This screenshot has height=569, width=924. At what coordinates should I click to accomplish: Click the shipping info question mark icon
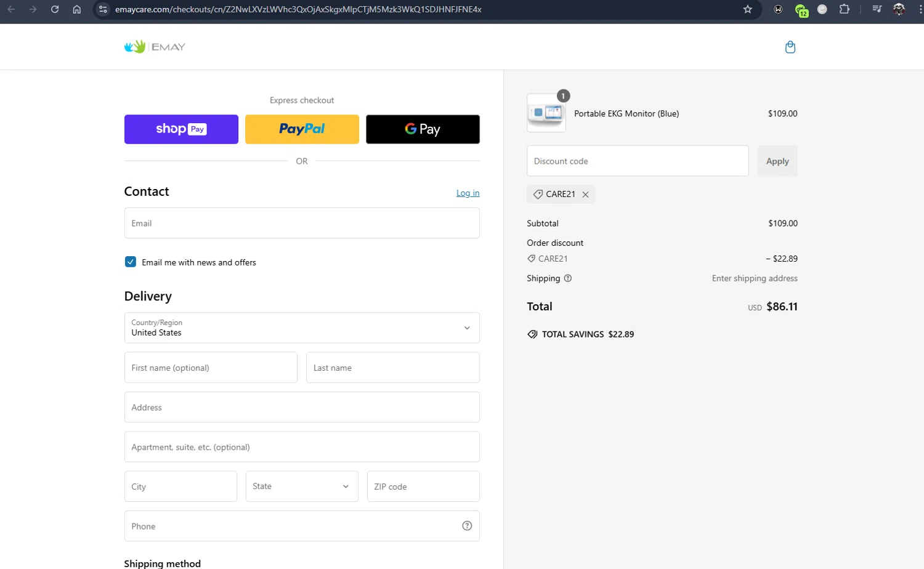[568, 278]
